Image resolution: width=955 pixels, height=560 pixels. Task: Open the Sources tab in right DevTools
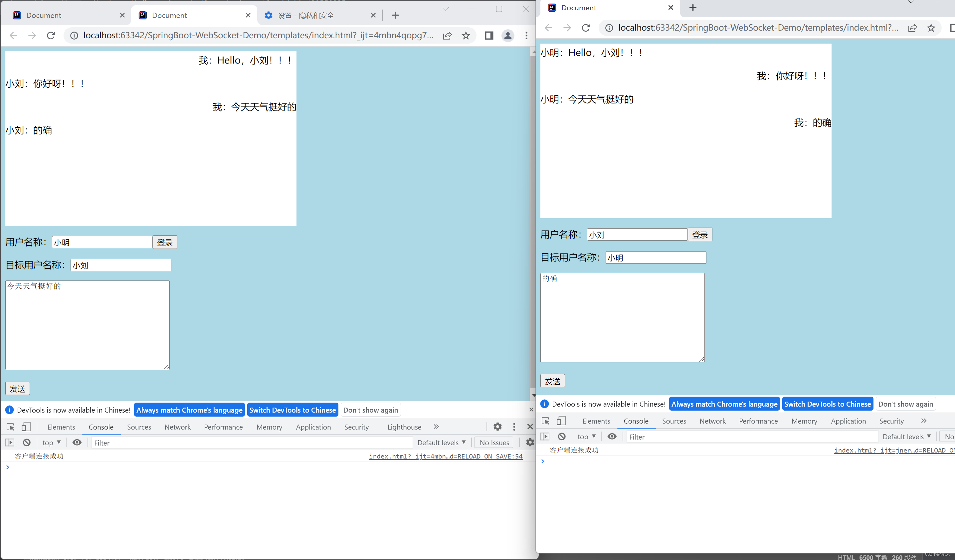coord(674,421)
